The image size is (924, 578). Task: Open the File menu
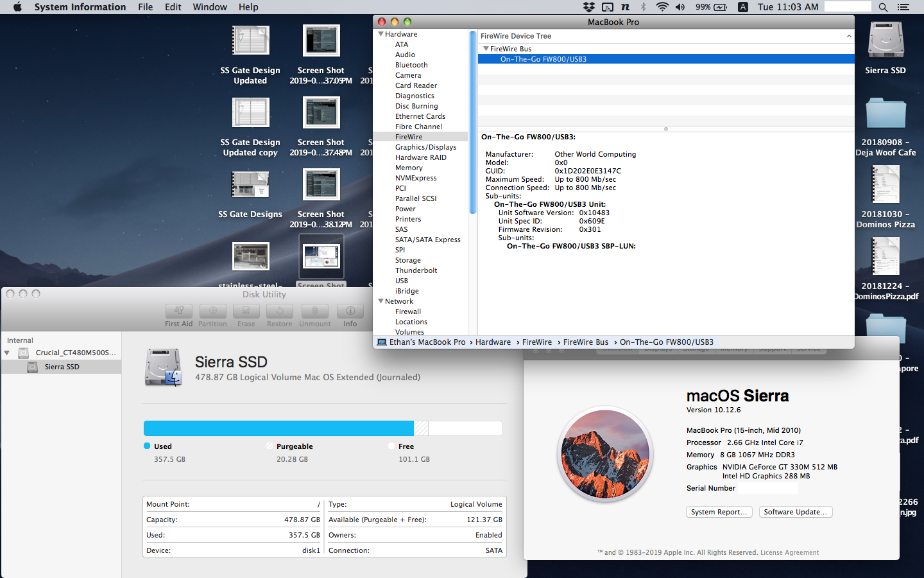point(145,7)
